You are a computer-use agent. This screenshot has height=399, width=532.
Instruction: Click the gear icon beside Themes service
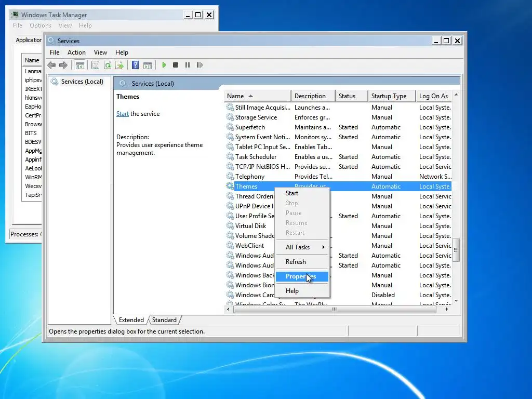(230, 186)
